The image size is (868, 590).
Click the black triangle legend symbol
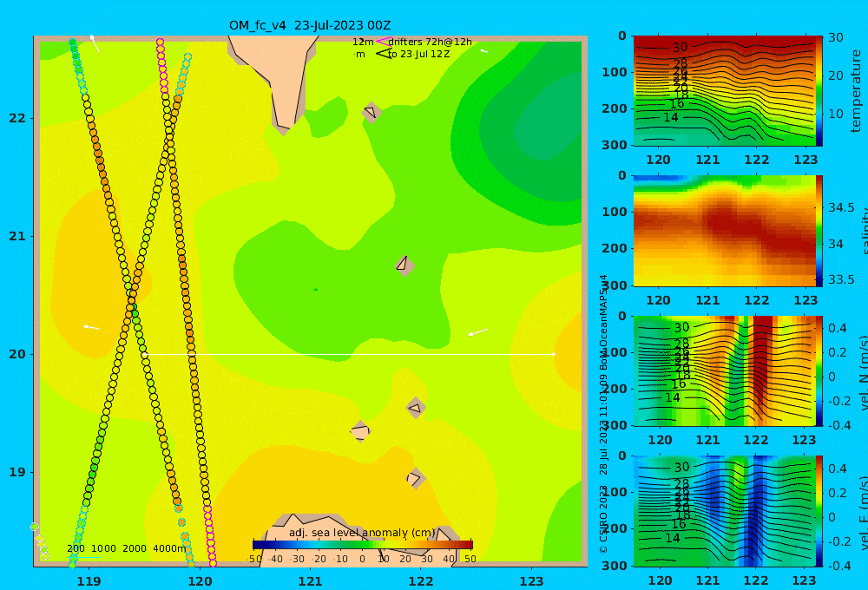[384, 54]
